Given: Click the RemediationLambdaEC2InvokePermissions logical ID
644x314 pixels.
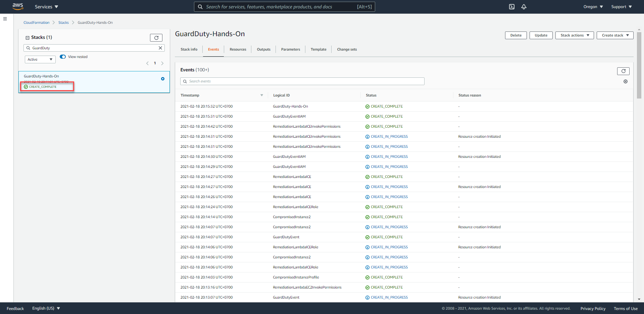Looking at the screenshot, I should pyautogui.click(x=307, y=287).
